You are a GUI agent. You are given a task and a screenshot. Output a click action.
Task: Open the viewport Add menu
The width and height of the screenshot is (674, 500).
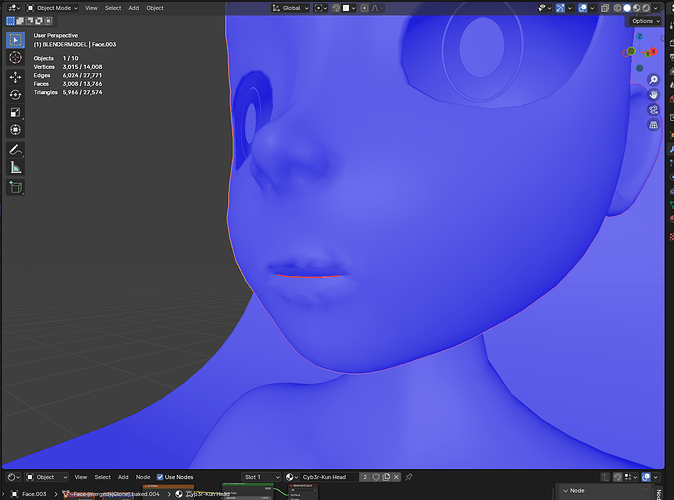tap(134, 8)
